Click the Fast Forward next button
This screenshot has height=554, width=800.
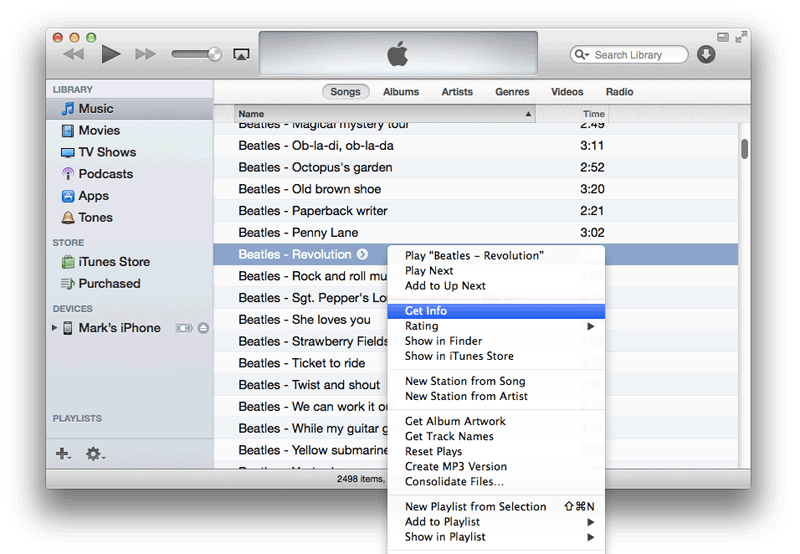(146, 54)
